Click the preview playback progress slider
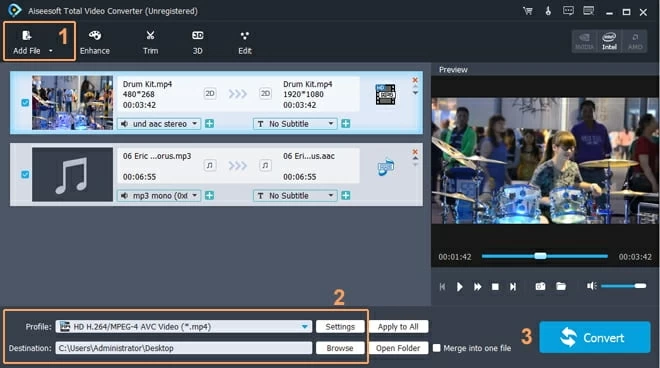Screen dimensions: 660x368 [x=545, y=256]
